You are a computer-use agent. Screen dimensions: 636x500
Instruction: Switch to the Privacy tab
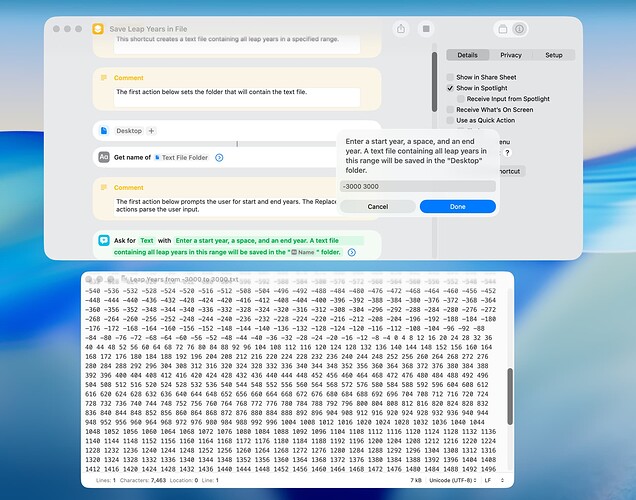(x=511, y=55)
